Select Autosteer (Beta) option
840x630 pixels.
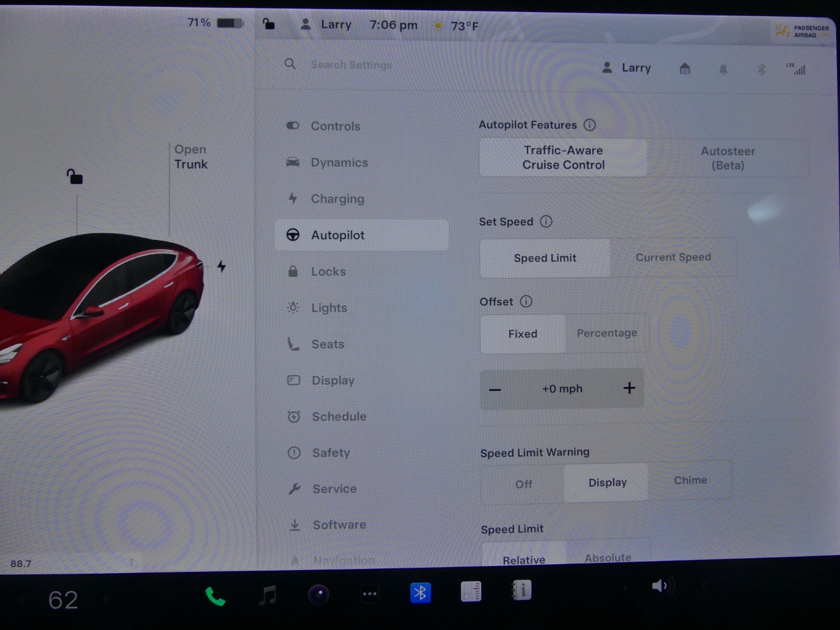click(727, 158)
